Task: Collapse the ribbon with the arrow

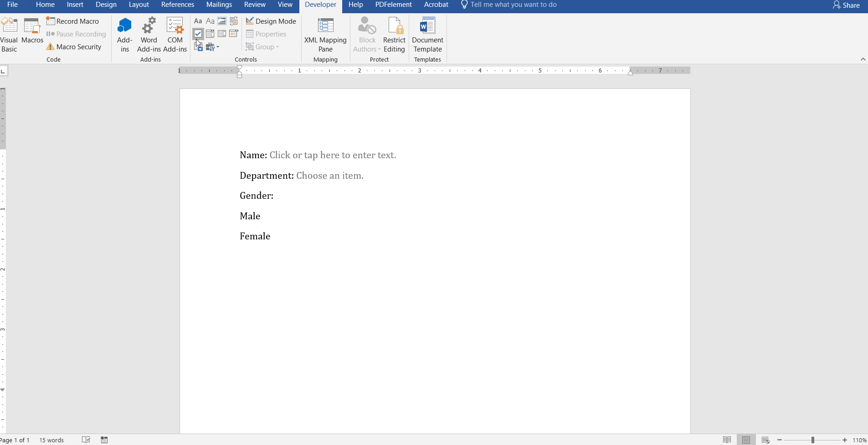Action: [x=863, y=59]
